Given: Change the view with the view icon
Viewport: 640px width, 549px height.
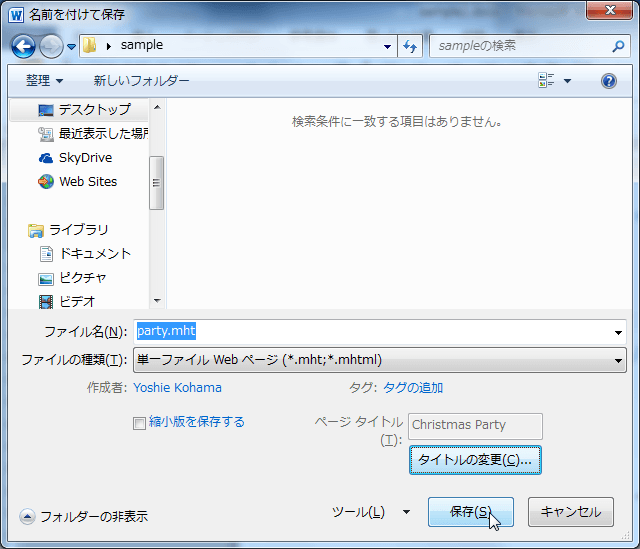Looking at the screenshot, I should (546, 80).
